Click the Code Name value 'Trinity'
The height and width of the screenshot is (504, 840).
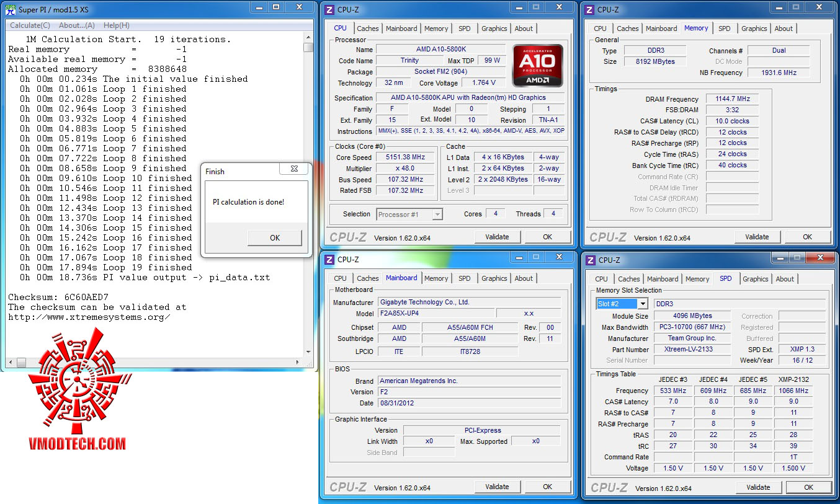pos(409,61)
